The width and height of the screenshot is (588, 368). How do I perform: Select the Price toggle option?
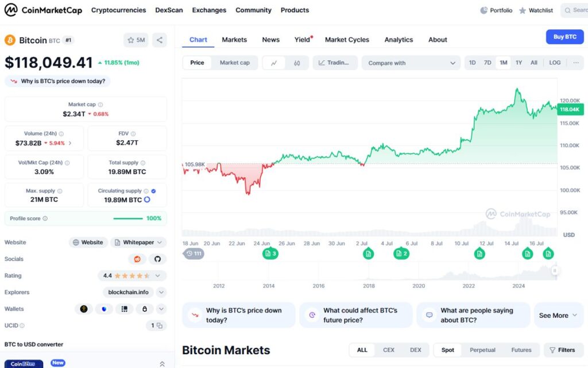point(197,63)
